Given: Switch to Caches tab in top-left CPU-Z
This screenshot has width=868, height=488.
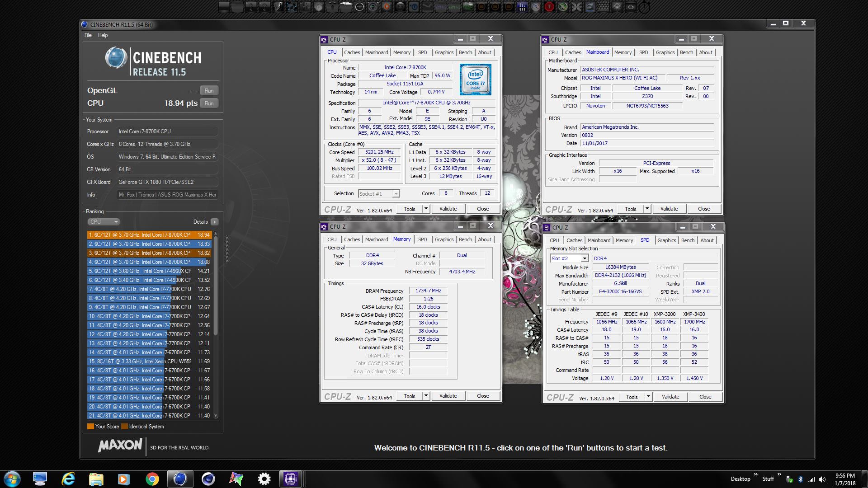Looking at the screenshot, I should click(352, 52).
